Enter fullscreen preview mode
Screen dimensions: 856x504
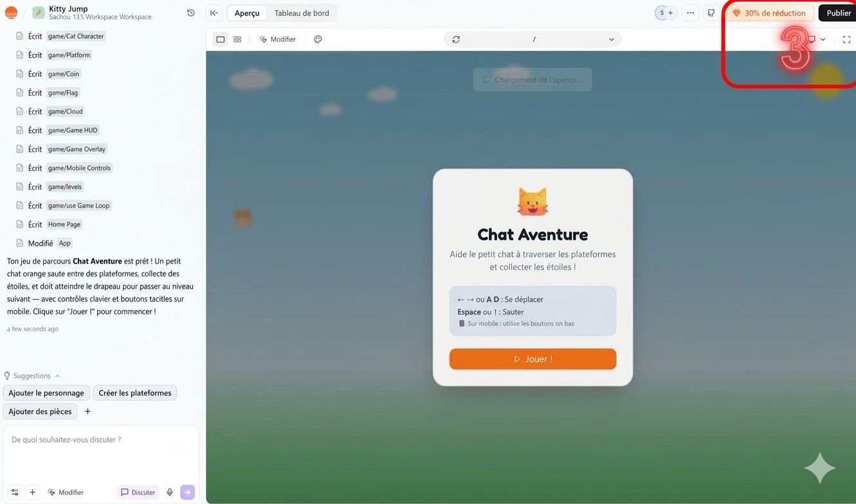[x=846, y=39]
